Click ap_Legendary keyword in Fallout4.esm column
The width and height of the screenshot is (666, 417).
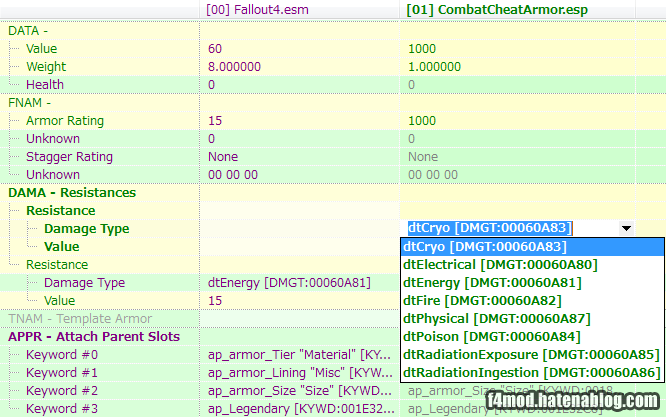pyautogui.click(x=301, y=409)
